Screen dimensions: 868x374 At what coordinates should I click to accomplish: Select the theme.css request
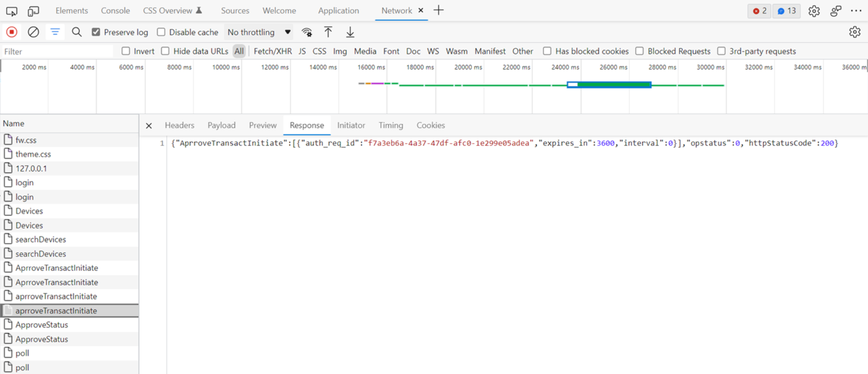pos(70,154)
